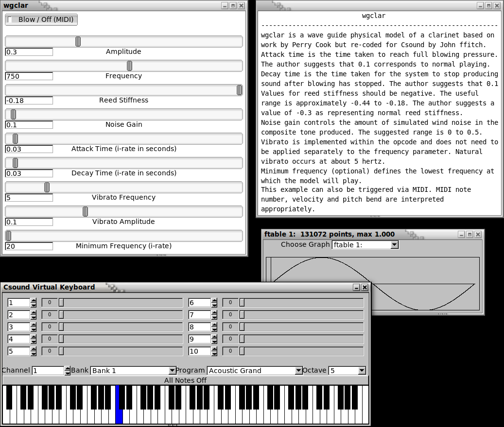
Task: Click the controller 8 number stepper arrows
Action: [x=214, y=327]
